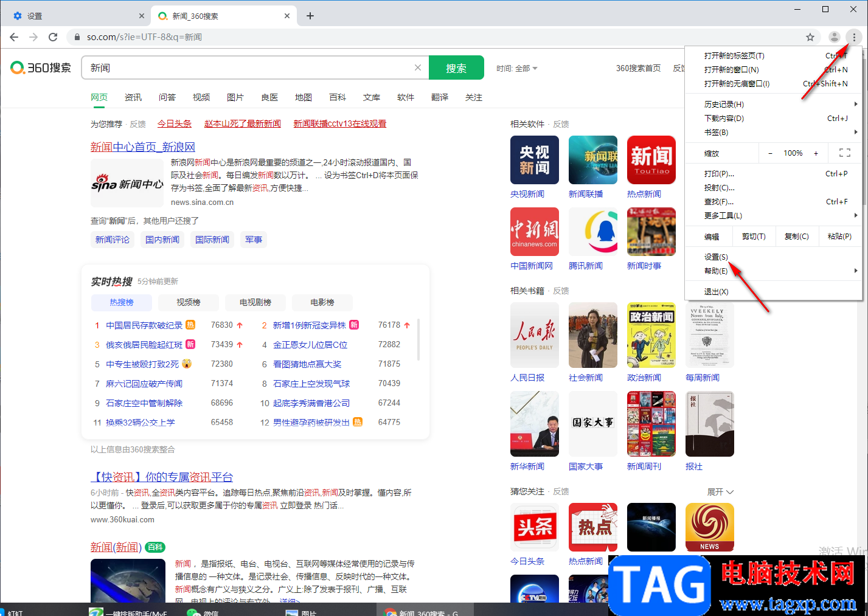Switch to the 视频 search tab

[201, 97]
